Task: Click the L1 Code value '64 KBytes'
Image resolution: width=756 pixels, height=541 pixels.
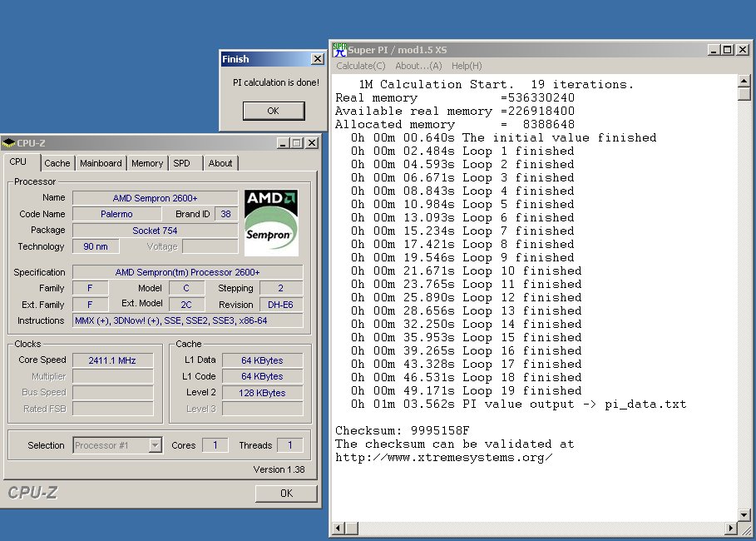Action: click(x=263, y=376)
